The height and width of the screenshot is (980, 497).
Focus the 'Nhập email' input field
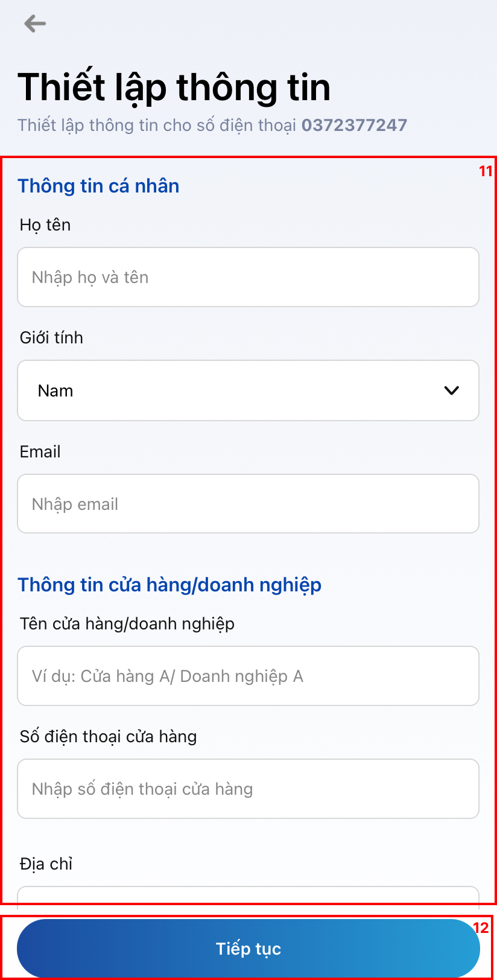click(248, 504)
